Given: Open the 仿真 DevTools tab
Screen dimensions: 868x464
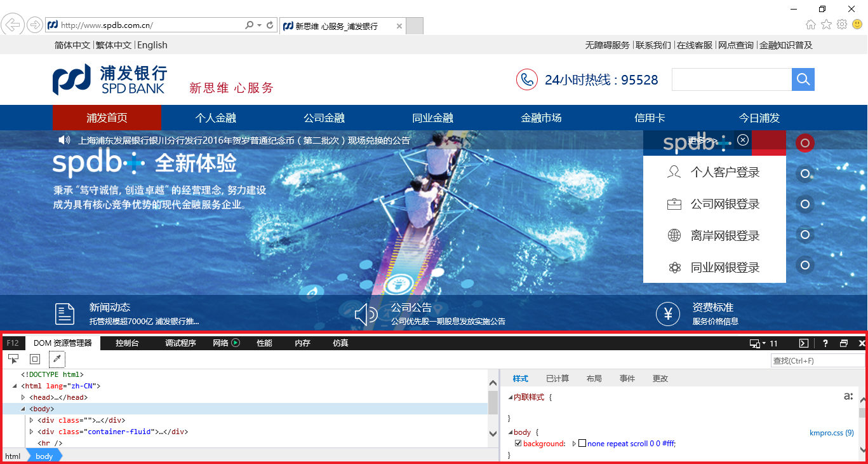Looking at the screenshot, I should click(340, 343).
